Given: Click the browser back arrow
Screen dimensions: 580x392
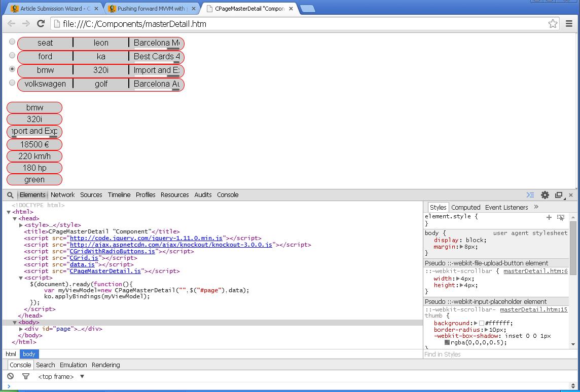Looking at the screenshot, I should (12, 24).
